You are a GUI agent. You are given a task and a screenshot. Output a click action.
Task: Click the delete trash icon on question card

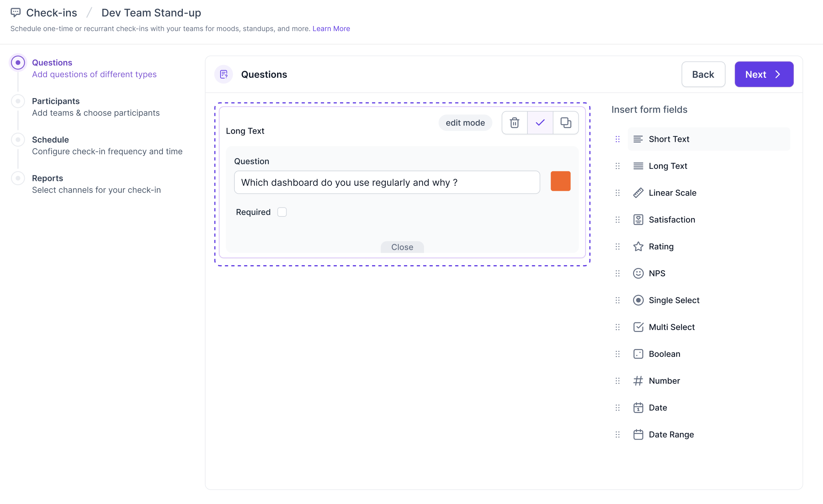(514, 122)
